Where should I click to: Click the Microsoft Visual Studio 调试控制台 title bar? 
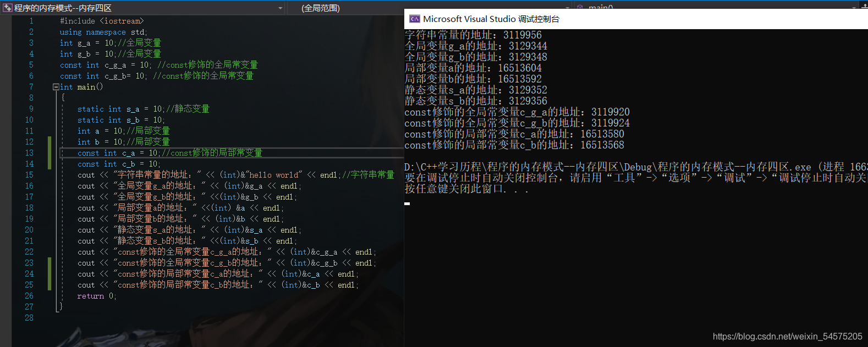click(636, 19)
